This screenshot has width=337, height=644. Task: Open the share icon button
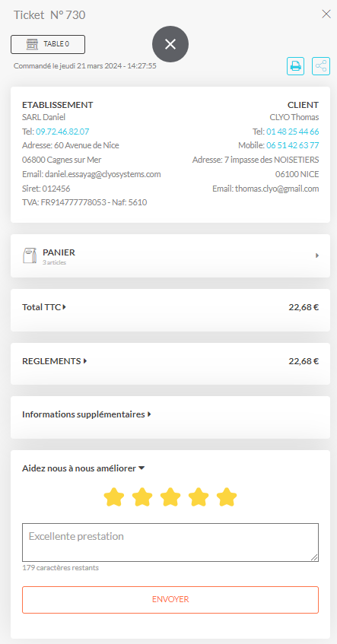(321, 66)
